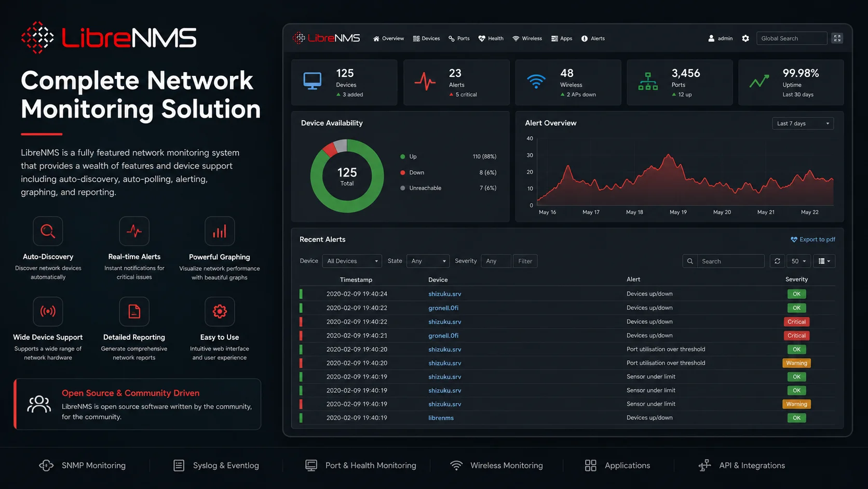Click the pulse icon on the Alerts card
The width and height of the screenshot is (868, 489).
click(x=425, y=82)
